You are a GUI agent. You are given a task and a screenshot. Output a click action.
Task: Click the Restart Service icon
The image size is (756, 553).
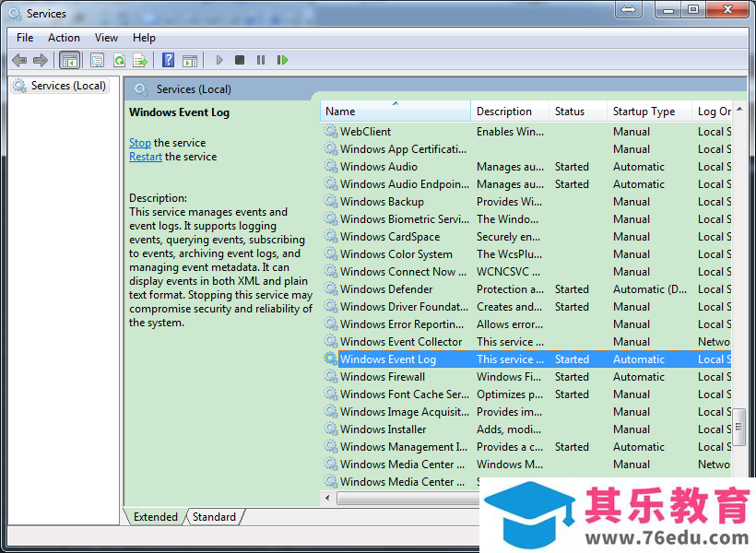pos(282,60)
